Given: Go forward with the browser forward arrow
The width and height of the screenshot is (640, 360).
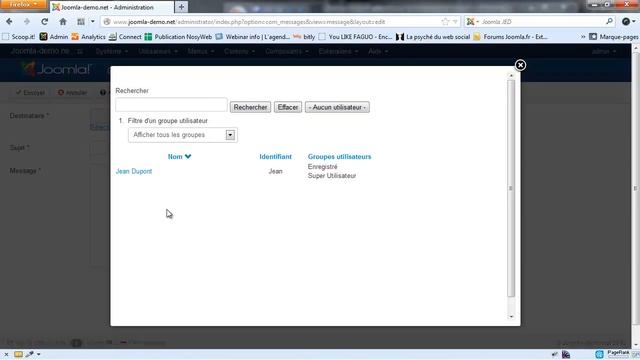Looking at the screenshot, I should (x=27, y=22).
